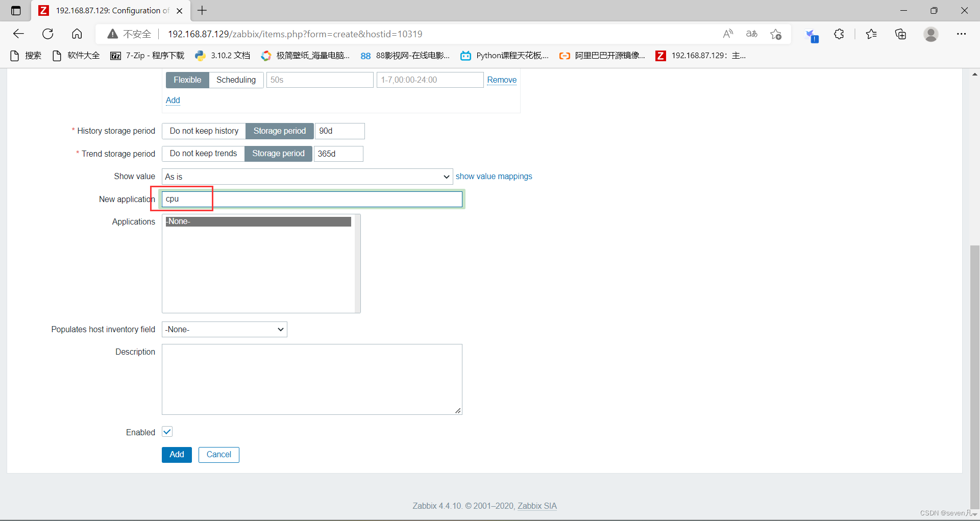This screenshot has height=521, width=980.
Task: Toggle the Enabled checkbox
Action: coord(167,432)
